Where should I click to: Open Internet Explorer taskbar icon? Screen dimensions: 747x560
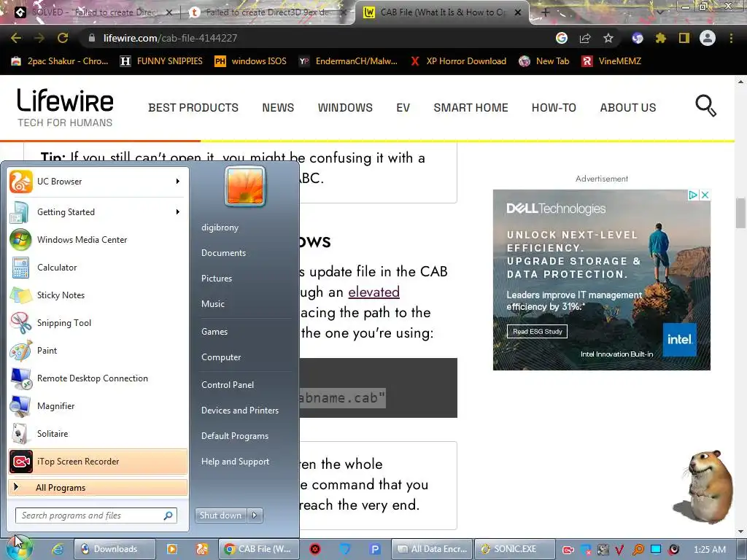click(58, 549)
